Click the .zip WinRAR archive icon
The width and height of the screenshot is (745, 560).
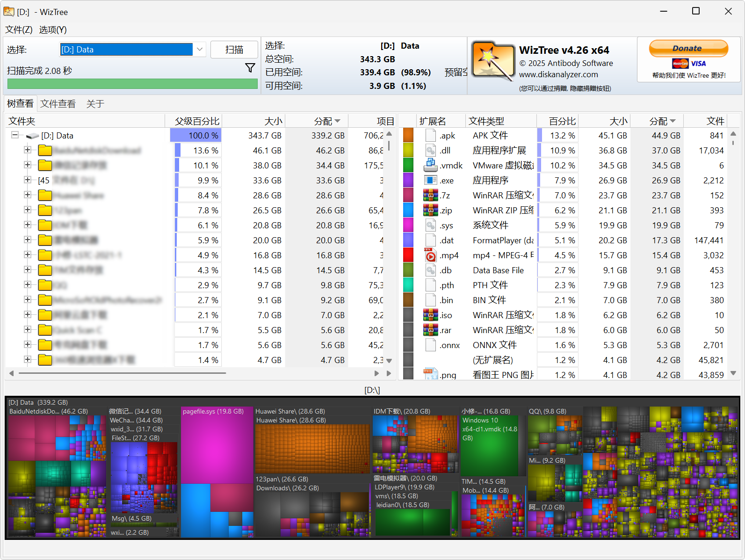coord(431,210)
